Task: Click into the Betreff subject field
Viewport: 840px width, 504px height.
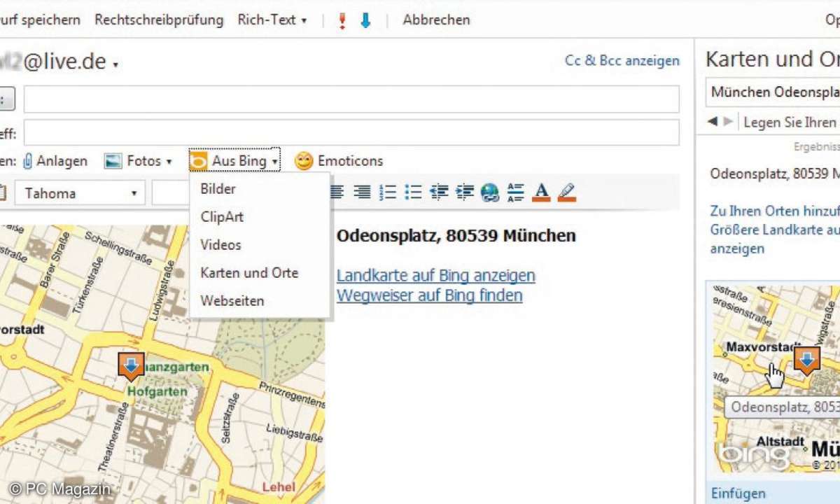Action: (351, 132)
